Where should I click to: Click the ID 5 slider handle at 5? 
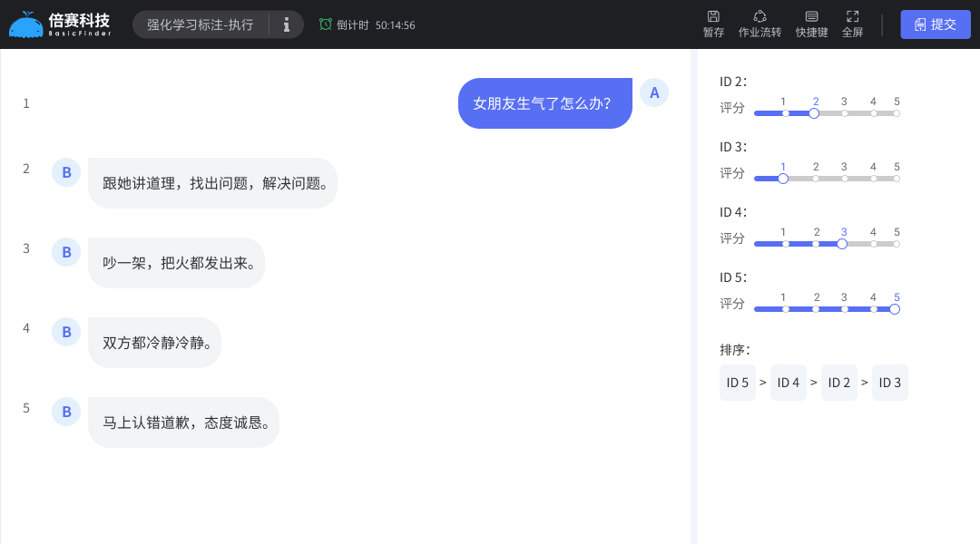pos(895,309)
